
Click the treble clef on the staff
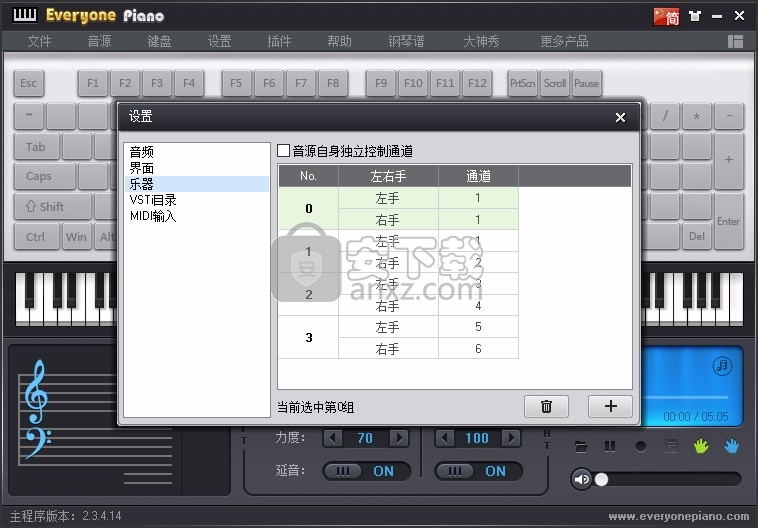click(x=36, y=392)
